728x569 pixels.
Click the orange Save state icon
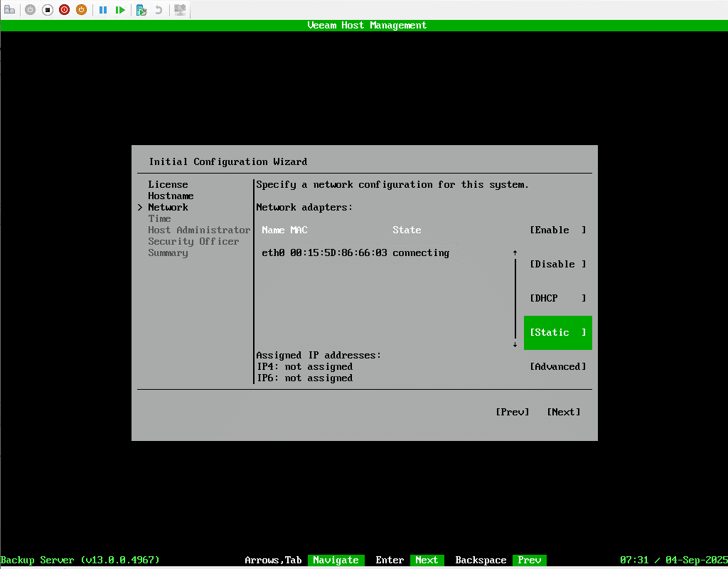[x=82, y=10]
